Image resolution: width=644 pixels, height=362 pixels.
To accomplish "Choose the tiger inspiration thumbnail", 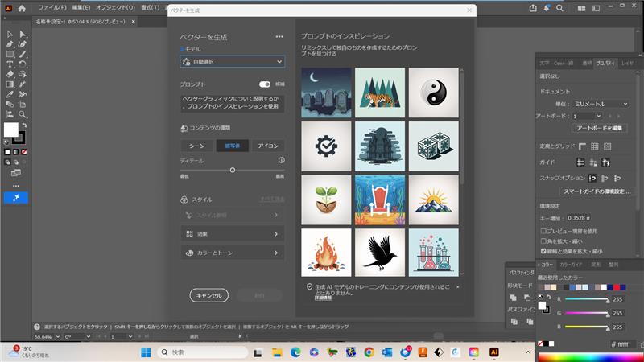I will 380,93.
